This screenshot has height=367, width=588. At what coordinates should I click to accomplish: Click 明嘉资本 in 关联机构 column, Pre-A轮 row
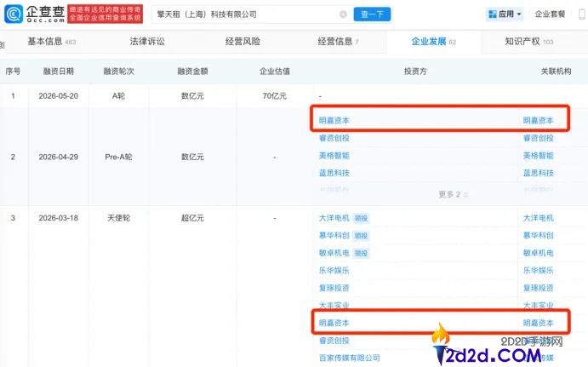538,120
